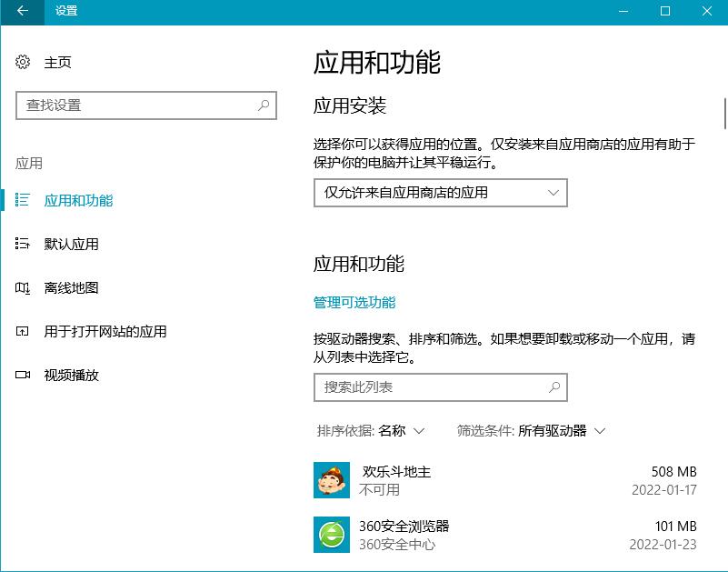Focus the 查找设置 search field
Screen dimensions: 728x572
146,105
